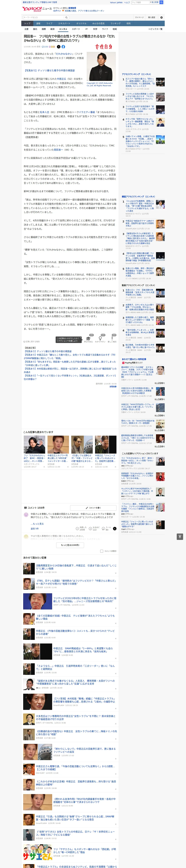Open comments via the 155 speech-bubble icon
The width and height of the screenshot is (186, 868).
pos(45,47)
